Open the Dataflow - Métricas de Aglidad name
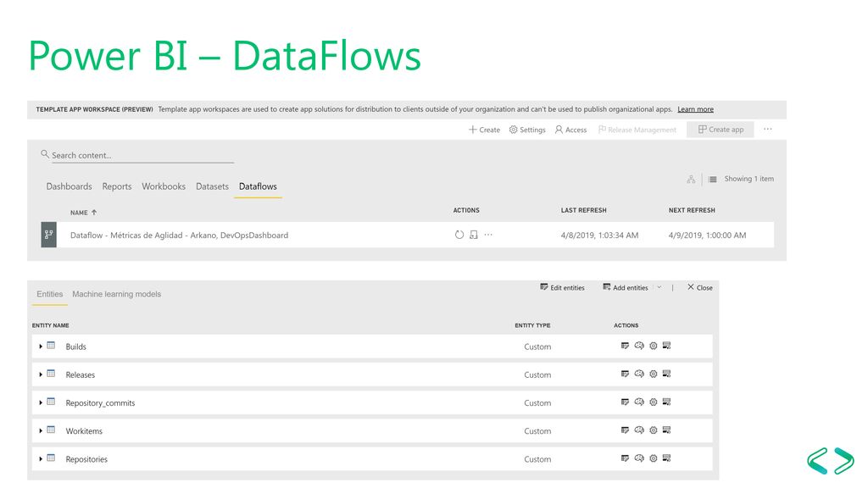Viewport: 868px width, 488px height. 180,236
